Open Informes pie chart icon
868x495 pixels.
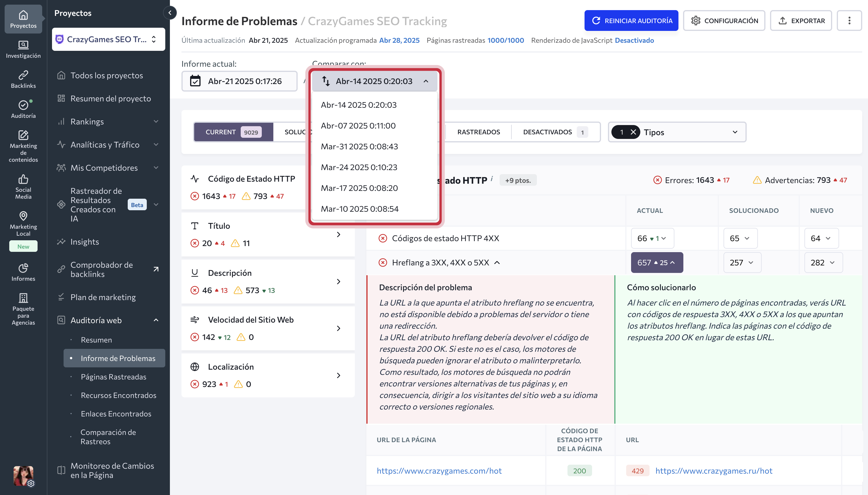[23, 267]
